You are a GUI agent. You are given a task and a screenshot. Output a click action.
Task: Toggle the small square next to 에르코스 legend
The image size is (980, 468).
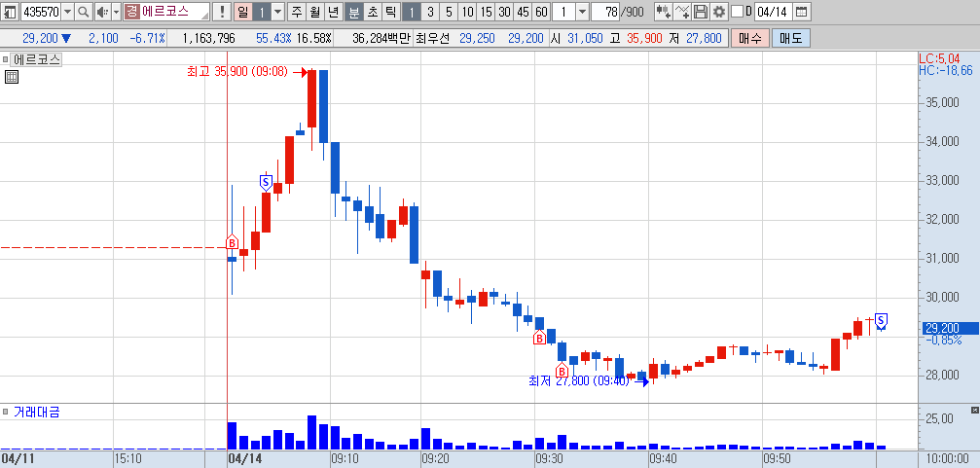pyautogui.click(x=5, y=60)
